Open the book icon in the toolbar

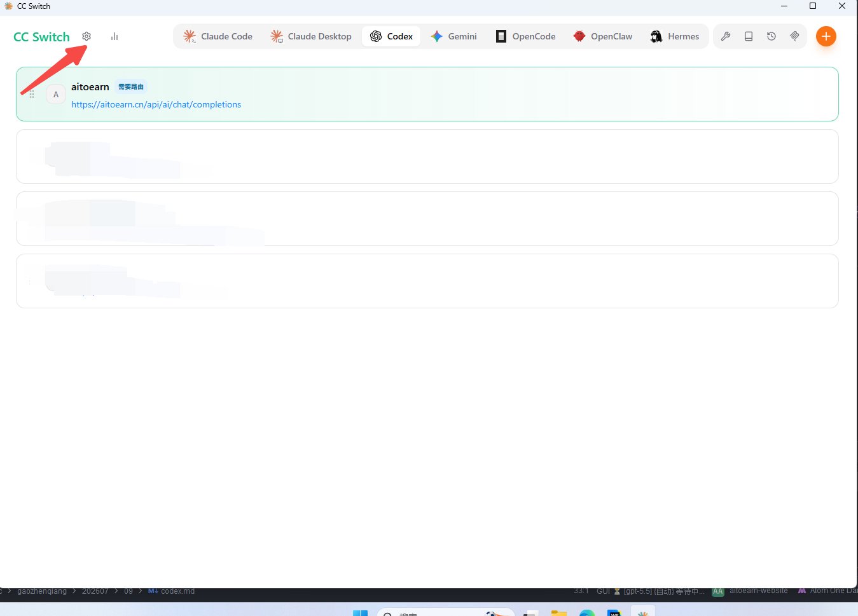749,36
